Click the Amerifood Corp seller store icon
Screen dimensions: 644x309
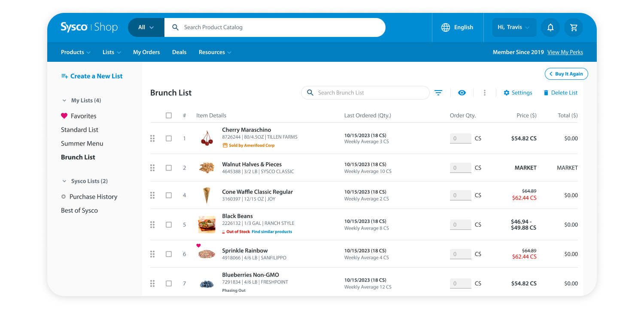coord(225,145)
